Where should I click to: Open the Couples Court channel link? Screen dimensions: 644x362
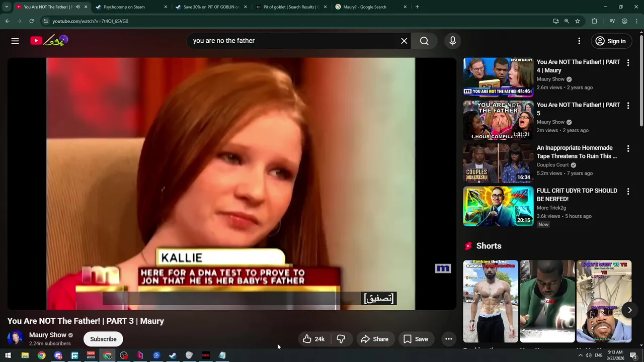tap(552, 165)
